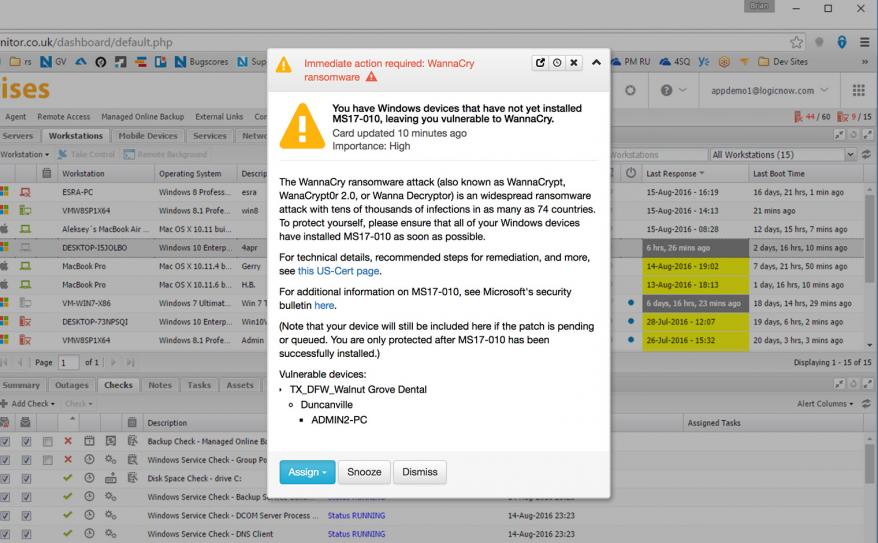Untick rightmost checked box in Backup Check row
The height and width of the screenshot is (543, 878).
[x=26, y=442]
